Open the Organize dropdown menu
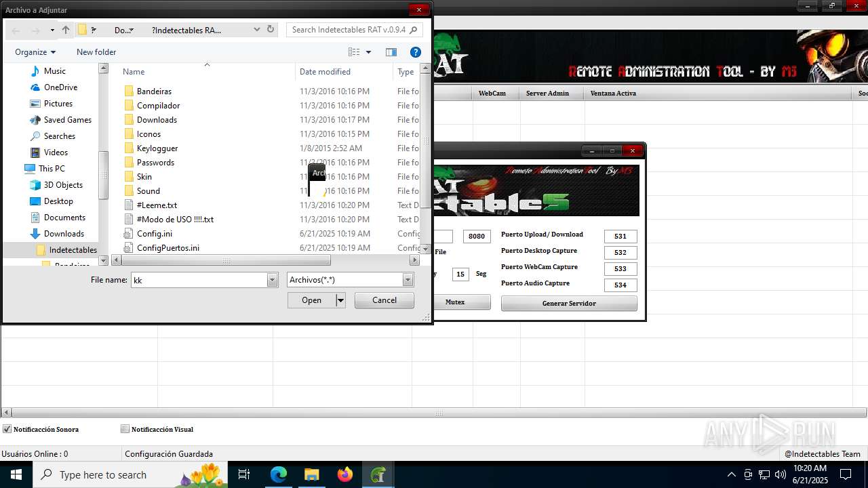Image resolution: width=868 pixels, height=488 pixels. 35,52
